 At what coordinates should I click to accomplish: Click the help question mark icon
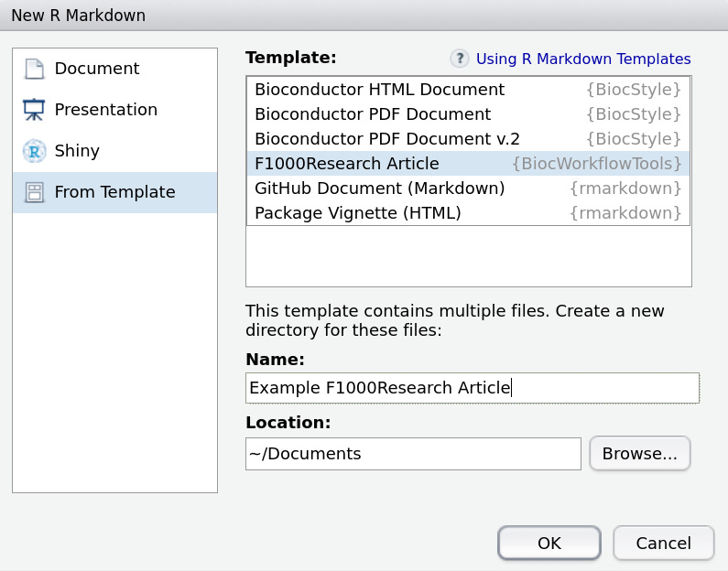460,59
